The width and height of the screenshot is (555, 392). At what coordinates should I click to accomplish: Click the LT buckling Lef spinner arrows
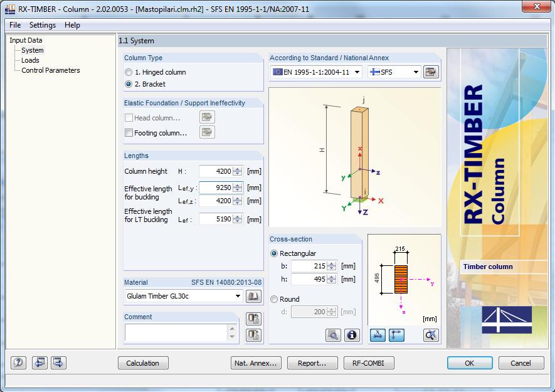point(238,219)
